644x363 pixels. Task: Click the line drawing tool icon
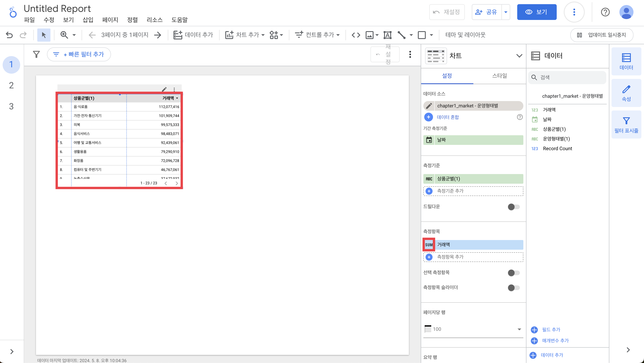pyautogui.click(x=401, y=35)
